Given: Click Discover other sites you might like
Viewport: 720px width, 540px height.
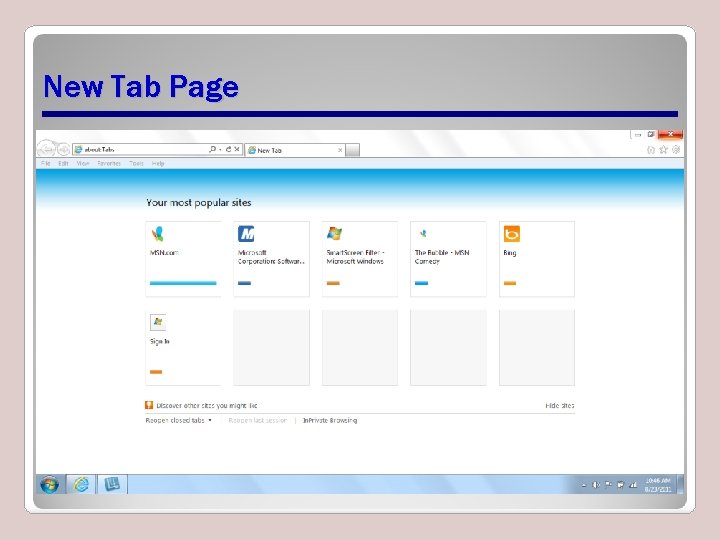Looking at the screenshot, I should coord(207,406).
